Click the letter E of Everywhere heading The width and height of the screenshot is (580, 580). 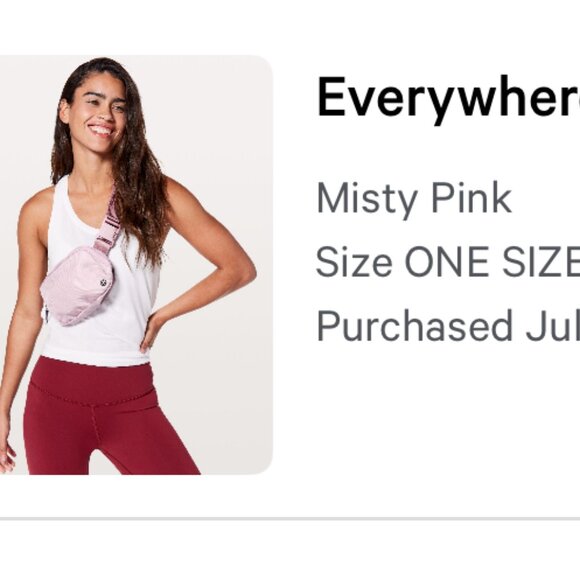332,96
